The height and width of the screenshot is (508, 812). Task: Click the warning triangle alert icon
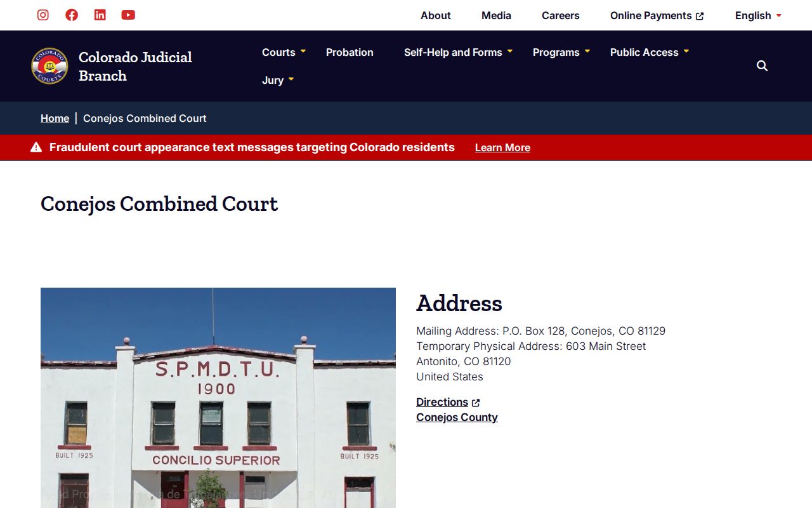(x=36, y=147)
